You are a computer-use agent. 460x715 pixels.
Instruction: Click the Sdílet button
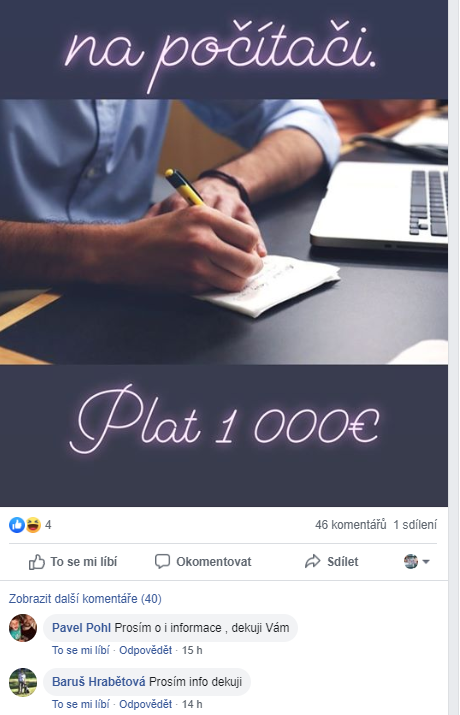(331, 561)
